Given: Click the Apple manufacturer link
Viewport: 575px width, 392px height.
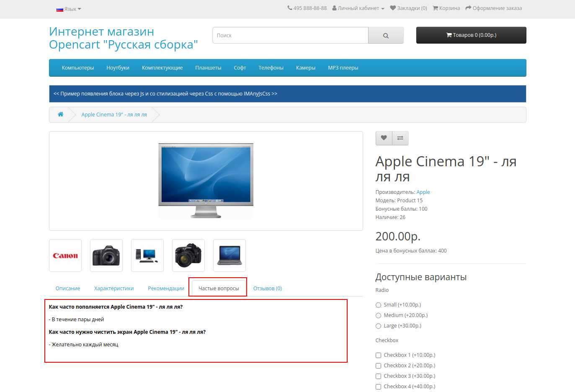Looking at the screenshot, I should 423,192.
